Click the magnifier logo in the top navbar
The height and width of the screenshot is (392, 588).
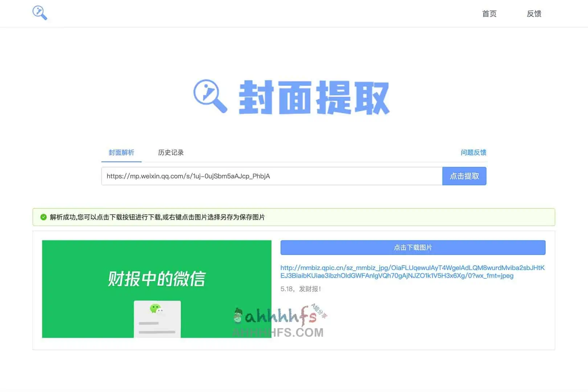[40, 13]
